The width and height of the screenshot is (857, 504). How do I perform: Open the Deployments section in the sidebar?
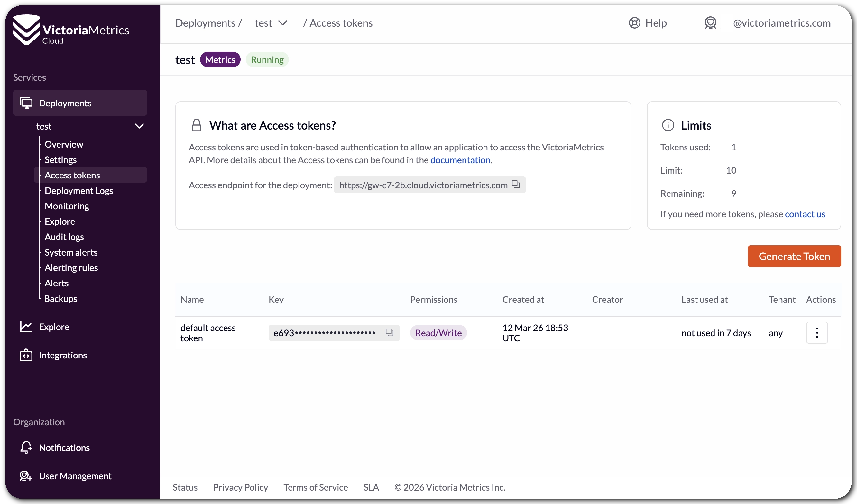tap(65, 103)
